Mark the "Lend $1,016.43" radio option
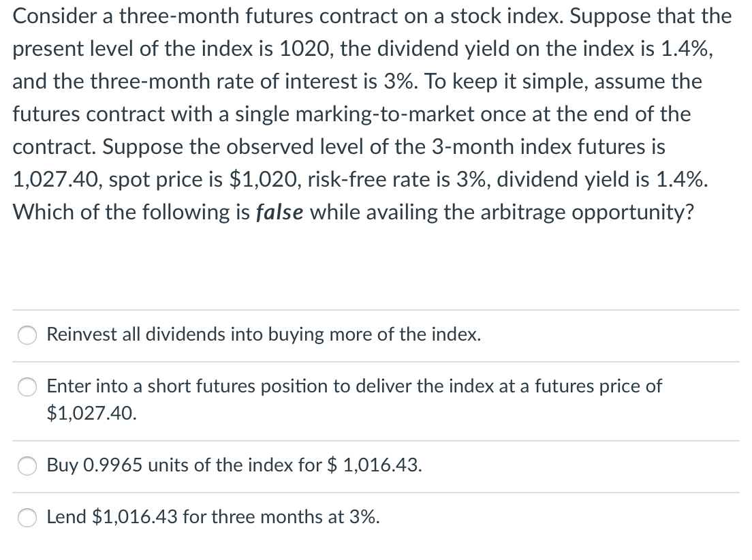The width and height of the screenshot is (752, 560). click(27, 518)
